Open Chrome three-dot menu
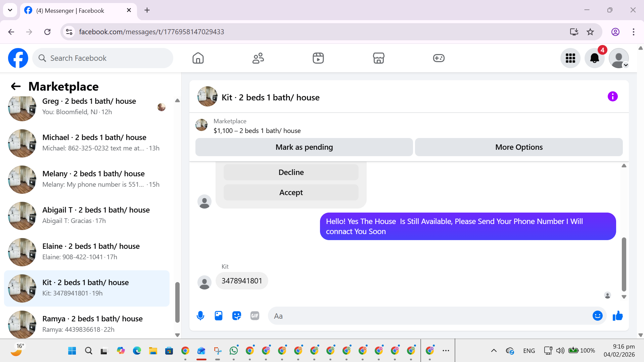The height and width of the screenshot is (362, 644). 634,32
